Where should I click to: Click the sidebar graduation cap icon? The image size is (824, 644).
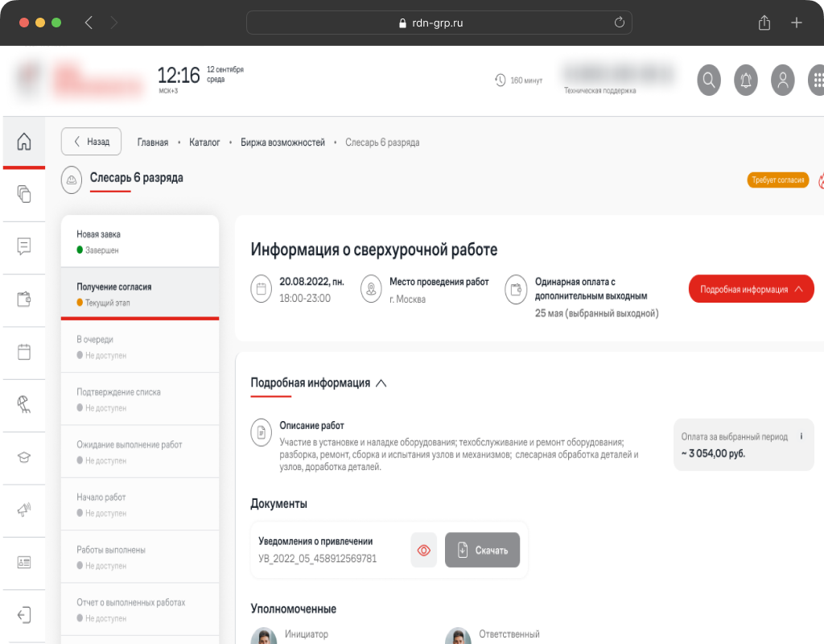(x=24, y=457)
